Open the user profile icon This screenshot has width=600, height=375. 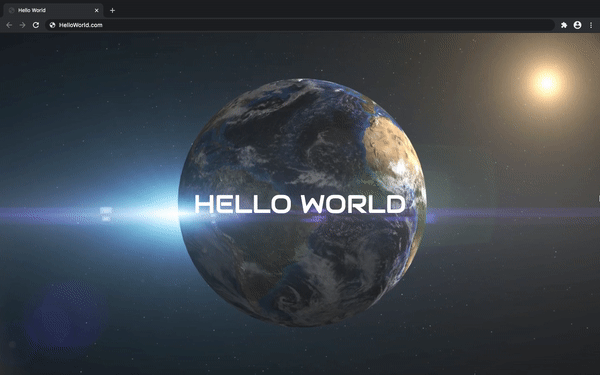tap(577, 25)
